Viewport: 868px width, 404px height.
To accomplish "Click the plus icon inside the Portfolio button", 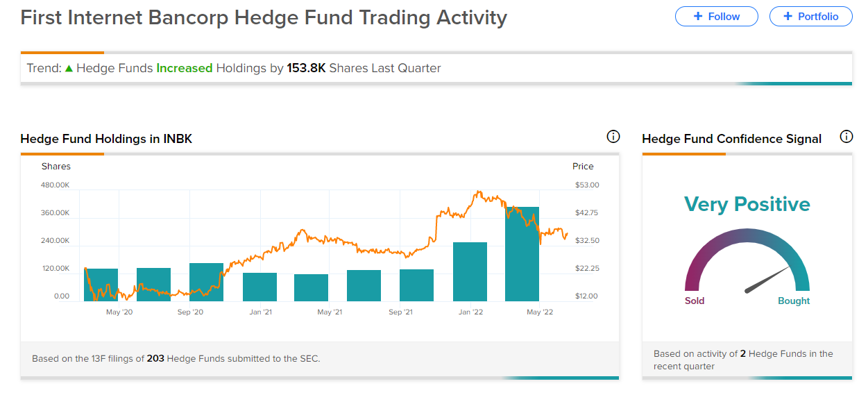I will [x=788, y=17].
